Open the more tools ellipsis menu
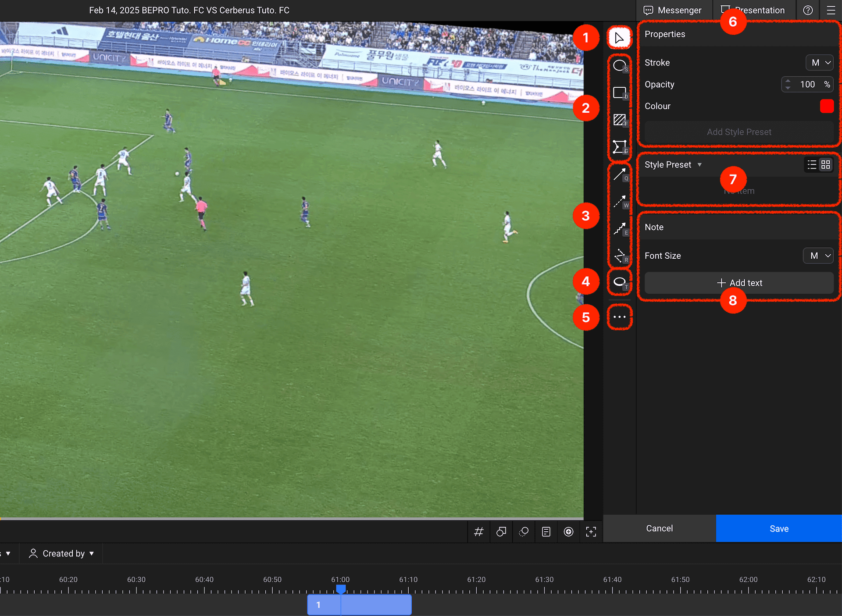 pyautogui.click(x=619, y=317)
